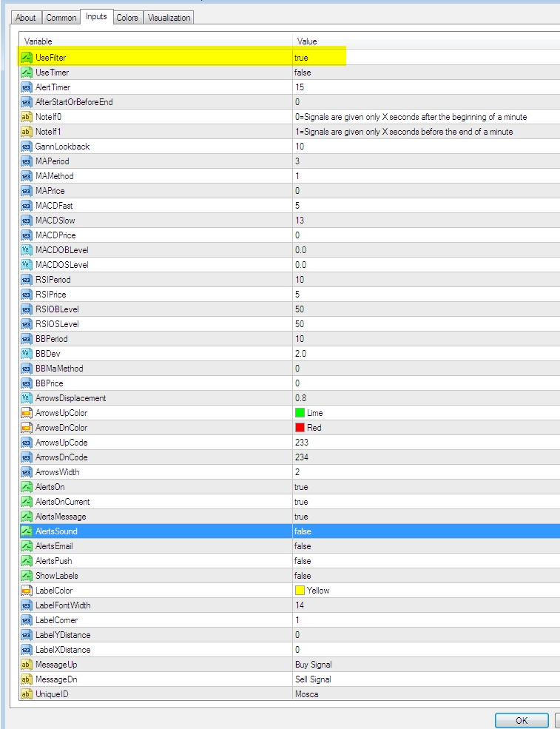Select the ArrowsWidth value 2
The width and height of the screenshot is (560, 729).
click(x=297, y=472)
